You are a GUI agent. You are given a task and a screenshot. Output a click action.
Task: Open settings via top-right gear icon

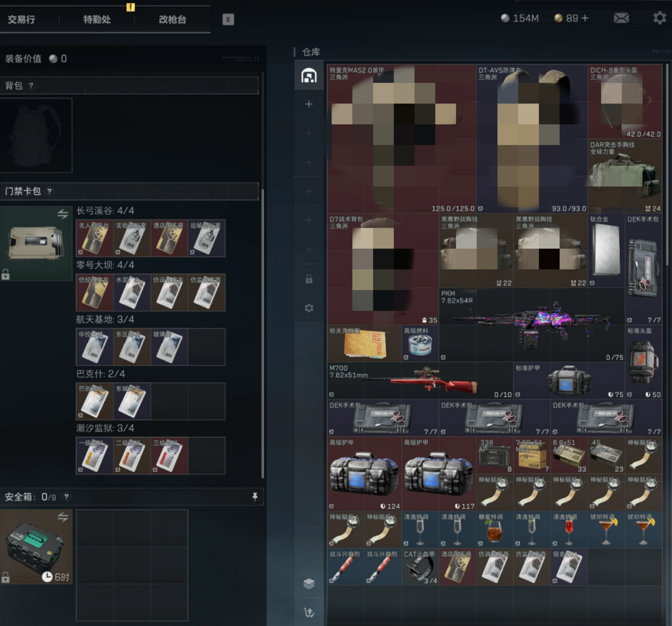point(660,18)
